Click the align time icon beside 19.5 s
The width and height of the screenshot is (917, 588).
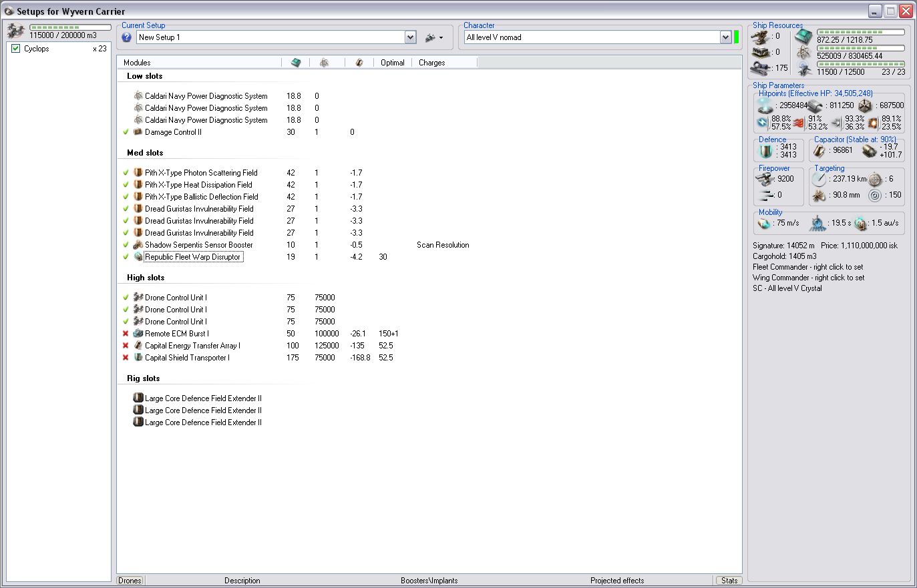pos(817,224)
